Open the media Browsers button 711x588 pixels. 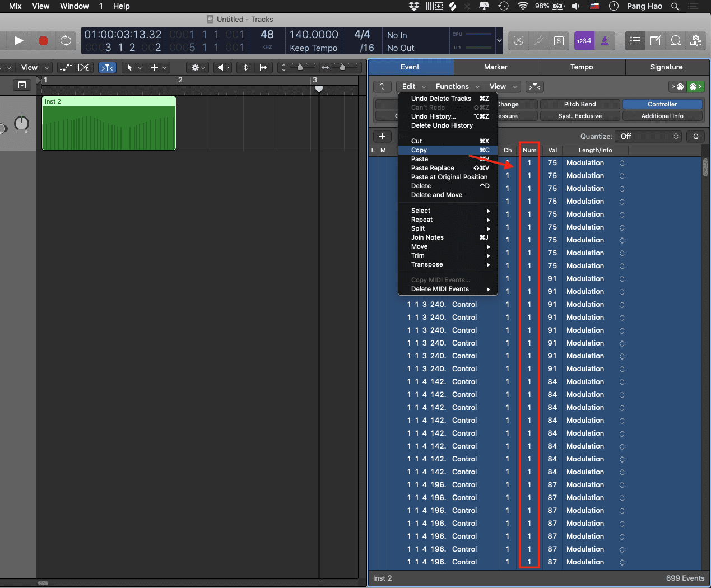click(x=695, y=41)
